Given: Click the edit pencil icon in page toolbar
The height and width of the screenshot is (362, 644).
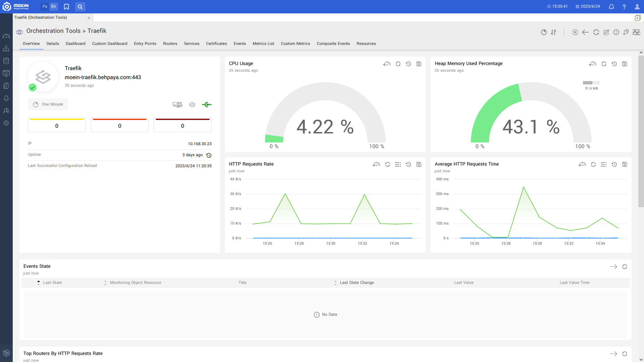Looking at the screenshot, I should click(x=606, y=32).
